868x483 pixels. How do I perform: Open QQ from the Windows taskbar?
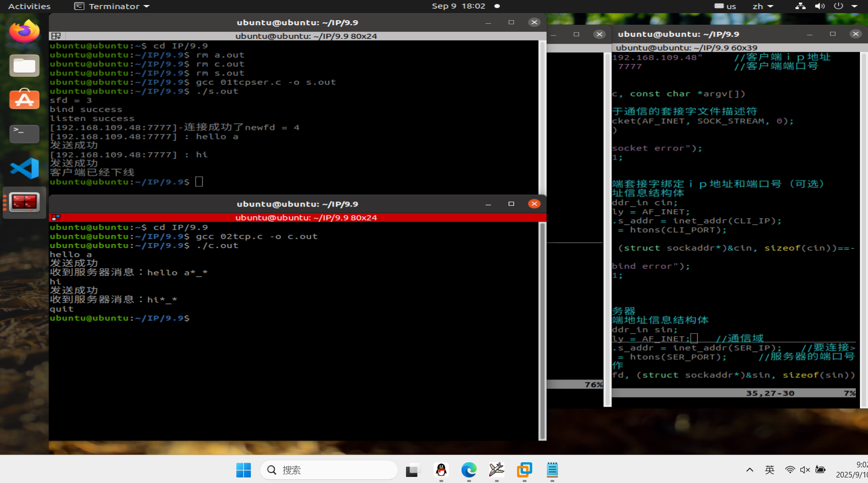(x=441, y=470)
